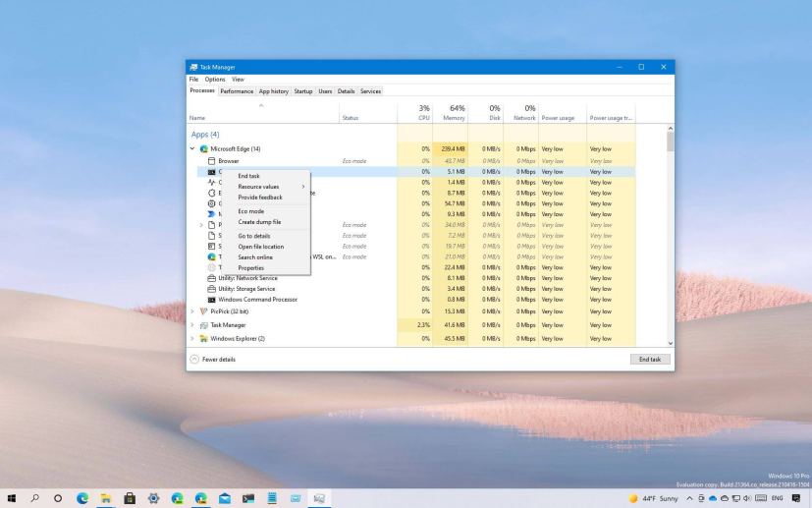812x508 pixels.
Task: Click the Task Manager taskbar icon
Action: 319,498
